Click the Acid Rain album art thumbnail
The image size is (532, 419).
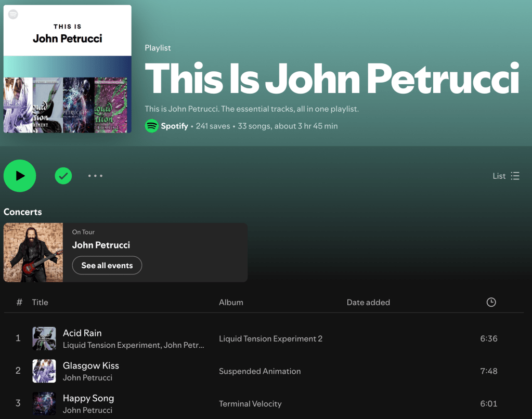pyautogui.click(x=44, y=338)
